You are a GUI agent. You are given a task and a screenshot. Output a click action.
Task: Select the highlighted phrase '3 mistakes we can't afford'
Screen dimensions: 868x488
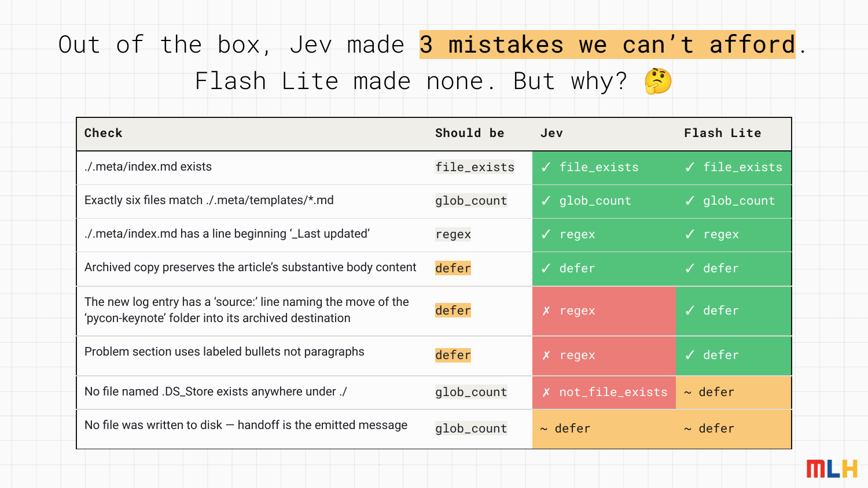tap(608, 45)
